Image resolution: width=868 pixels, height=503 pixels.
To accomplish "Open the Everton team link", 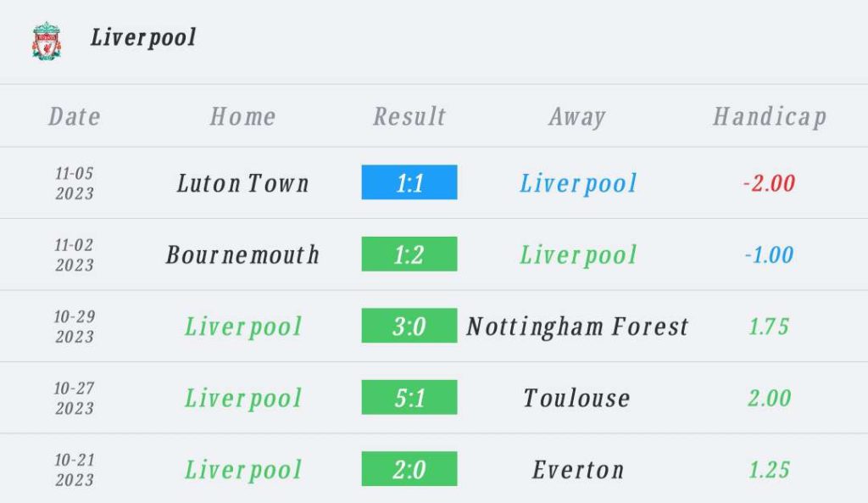I will pos(577,469).
